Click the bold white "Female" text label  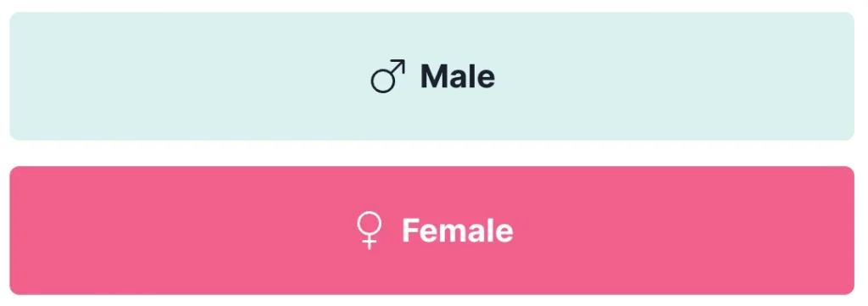click(x=458, y=231)
